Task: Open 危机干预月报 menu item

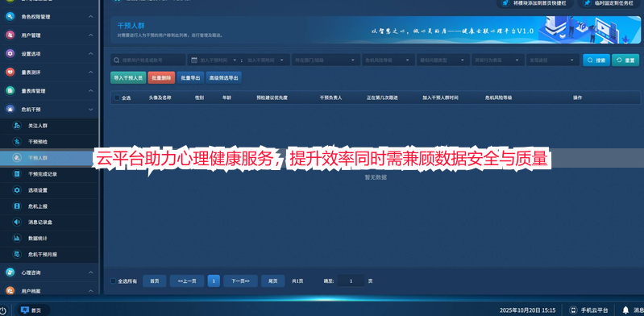Action: (49, 255)
